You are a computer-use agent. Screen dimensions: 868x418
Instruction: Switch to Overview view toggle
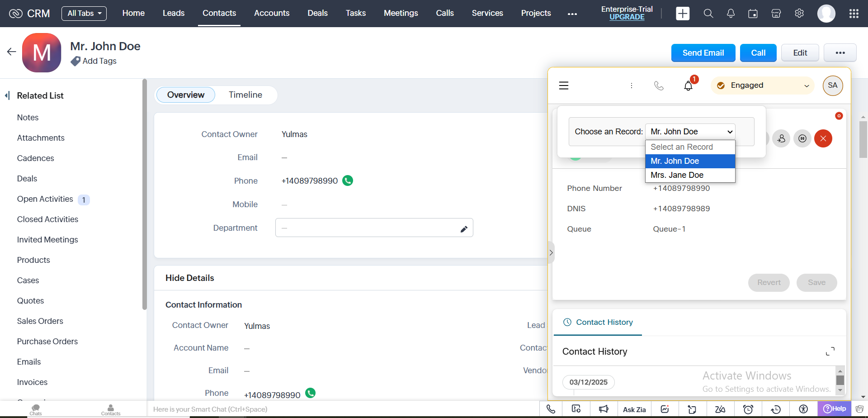[185, 95]
